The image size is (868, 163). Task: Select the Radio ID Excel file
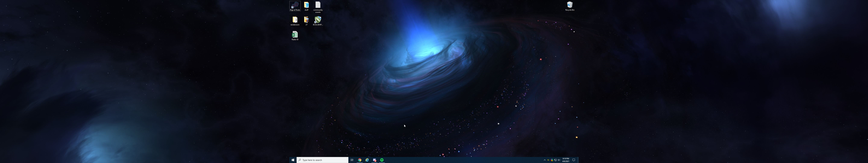tap(295, 35)
